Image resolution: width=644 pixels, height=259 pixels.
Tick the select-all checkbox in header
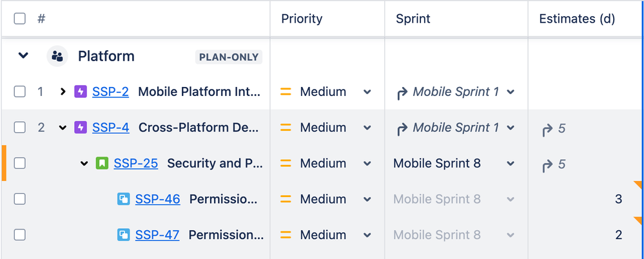[20, 19]
